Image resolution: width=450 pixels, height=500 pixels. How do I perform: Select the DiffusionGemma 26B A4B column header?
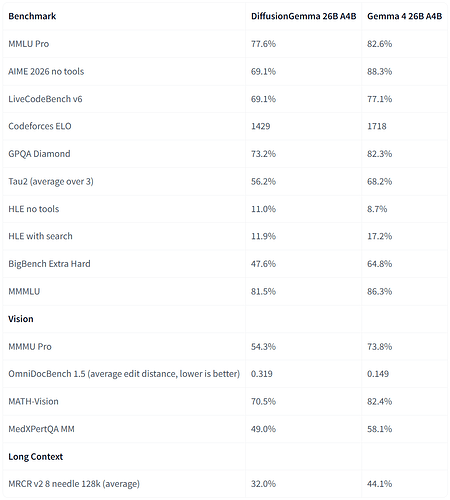pyautogui.click(x=303, y=16)
